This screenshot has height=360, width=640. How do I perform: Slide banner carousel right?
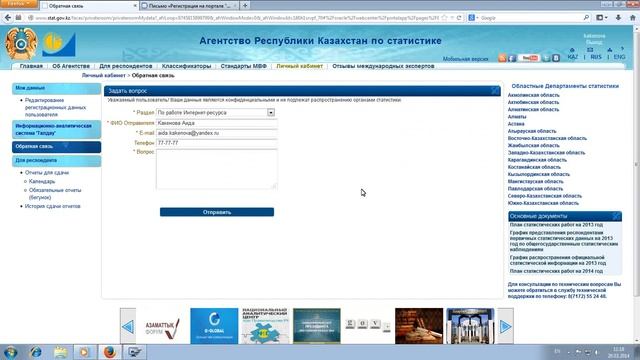(x=505, y=326)
